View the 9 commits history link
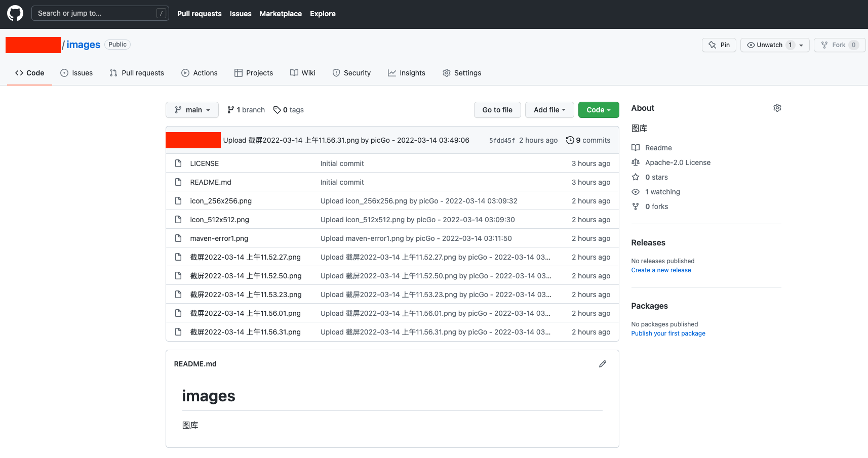868x458 pixels. (x=588, y=140)
